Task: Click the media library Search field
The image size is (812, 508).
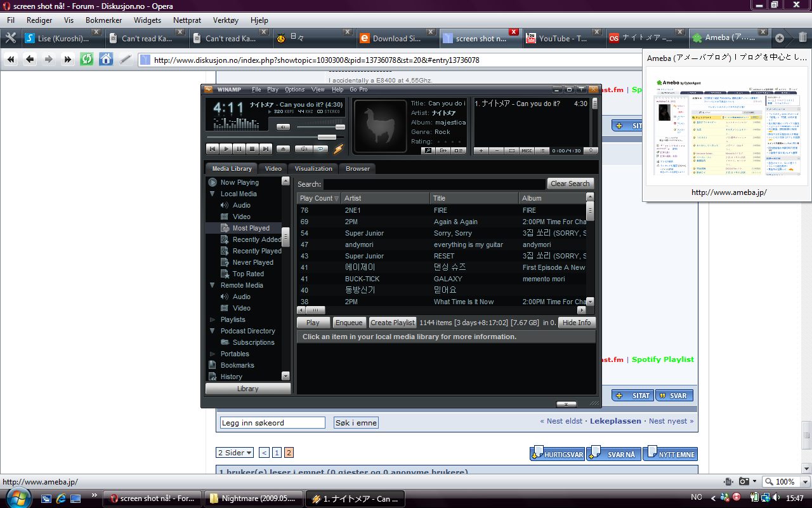Action: (x=435, y=184)
